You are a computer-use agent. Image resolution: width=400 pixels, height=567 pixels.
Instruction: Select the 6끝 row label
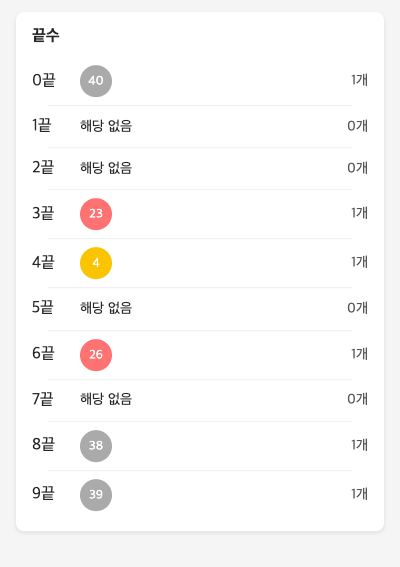coord(43,353)
